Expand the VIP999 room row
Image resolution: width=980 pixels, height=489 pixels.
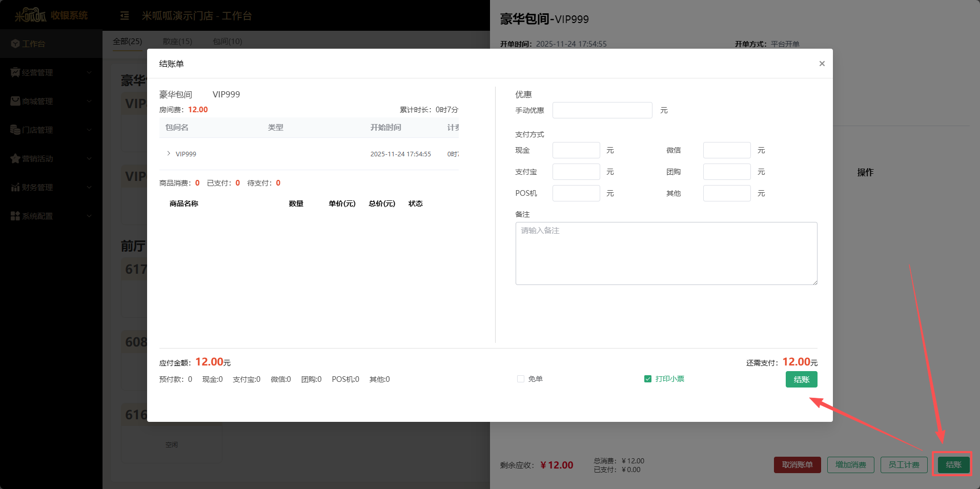pyautogui.click(x=169, y=154)
